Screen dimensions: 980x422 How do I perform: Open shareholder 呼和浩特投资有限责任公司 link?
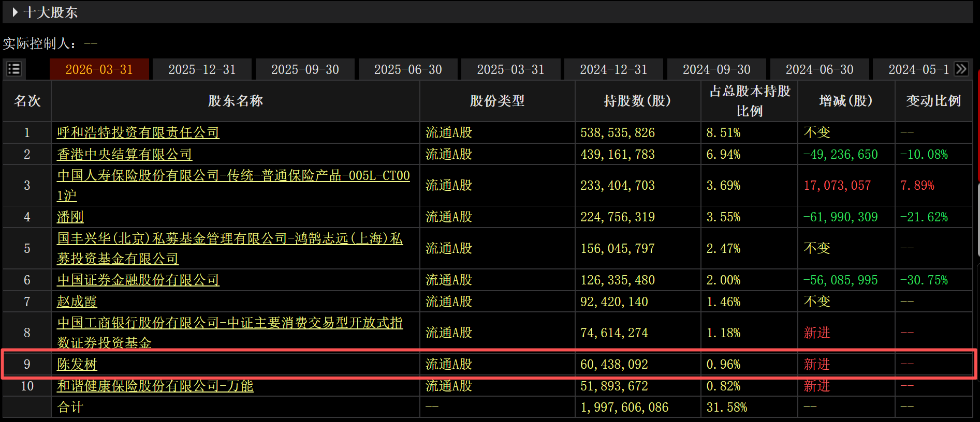tap(138, 133)
